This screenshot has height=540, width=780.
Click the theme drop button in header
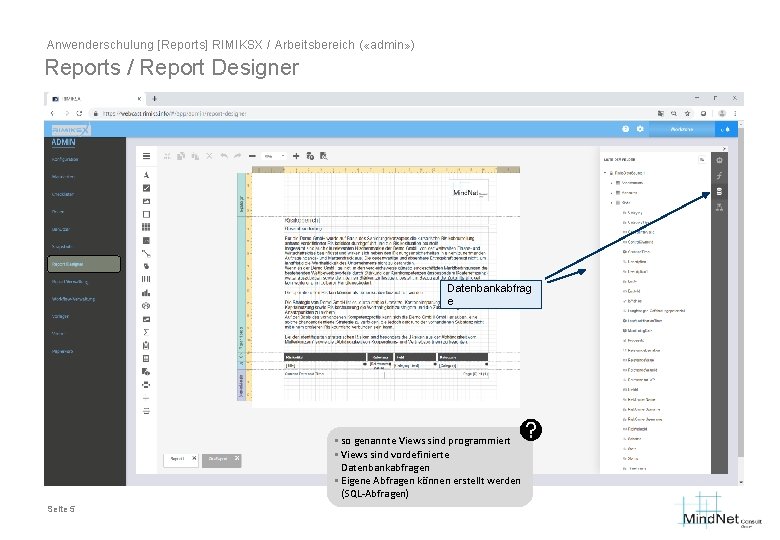coord(726,129)
